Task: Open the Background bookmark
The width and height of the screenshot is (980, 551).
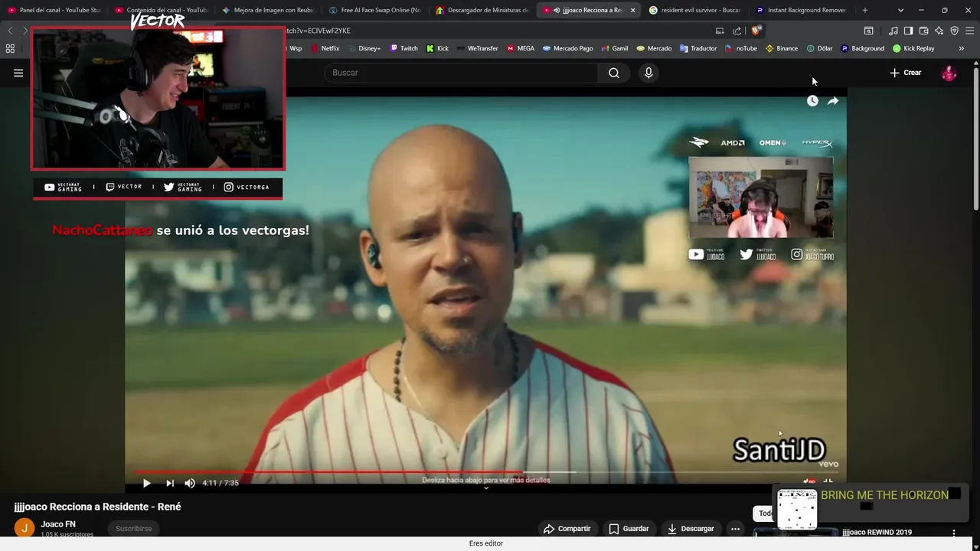Action: (x=862, y=48)
